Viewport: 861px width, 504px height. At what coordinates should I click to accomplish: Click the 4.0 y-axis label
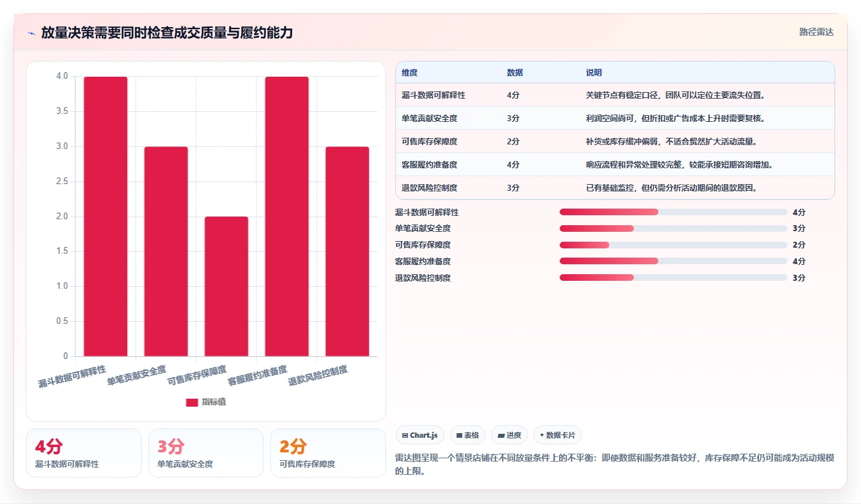pos(62,76)
